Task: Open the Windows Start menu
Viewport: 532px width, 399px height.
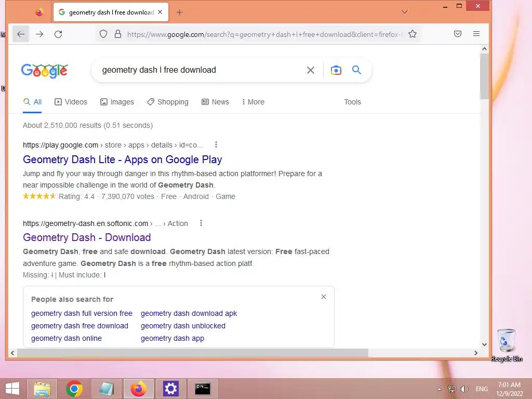Action: pos(12,389)
